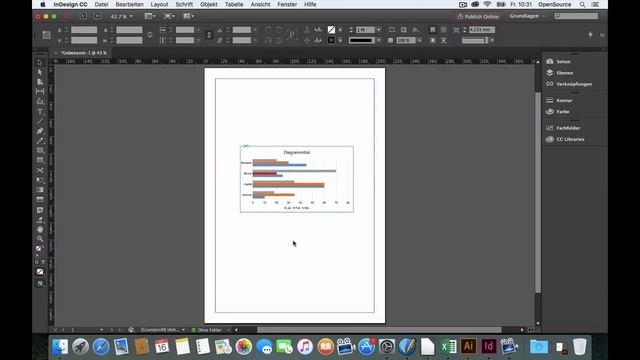Select the Scissors tool
This screenshot has width=640, height=360.
(x=40, y=170)
